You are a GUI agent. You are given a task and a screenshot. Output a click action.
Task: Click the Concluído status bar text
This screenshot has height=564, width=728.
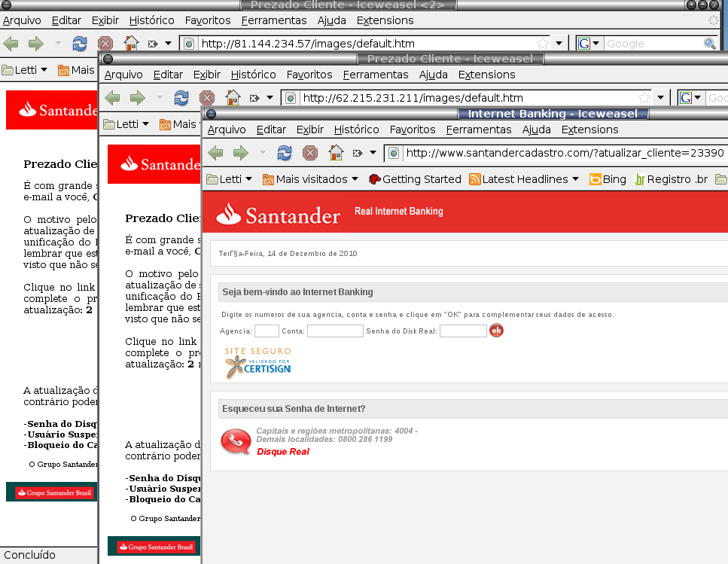pyautogui.click(x=29, y=555)
